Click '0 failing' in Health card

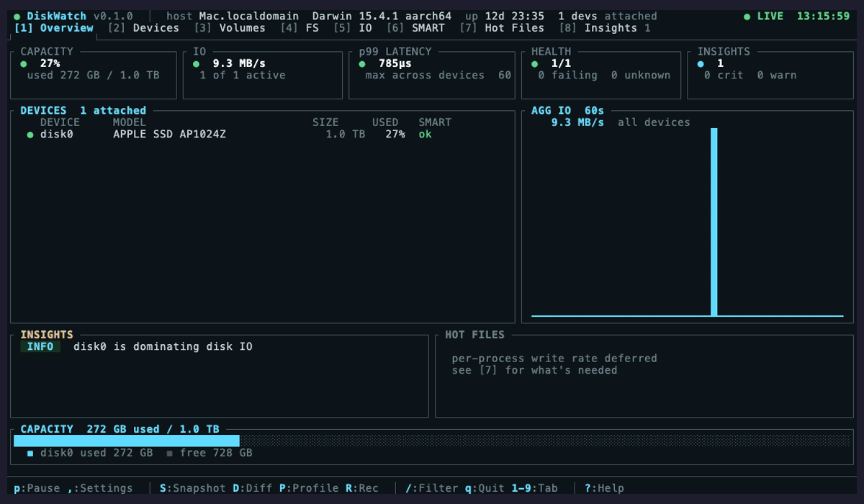568,75
